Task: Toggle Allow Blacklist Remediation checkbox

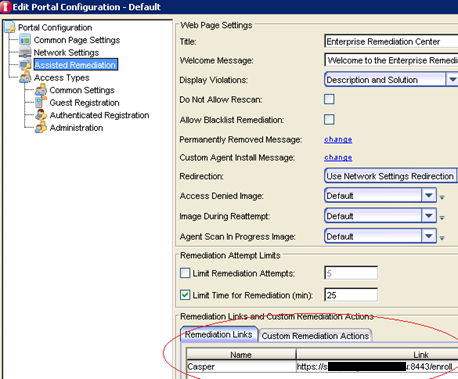Action: 329,119
